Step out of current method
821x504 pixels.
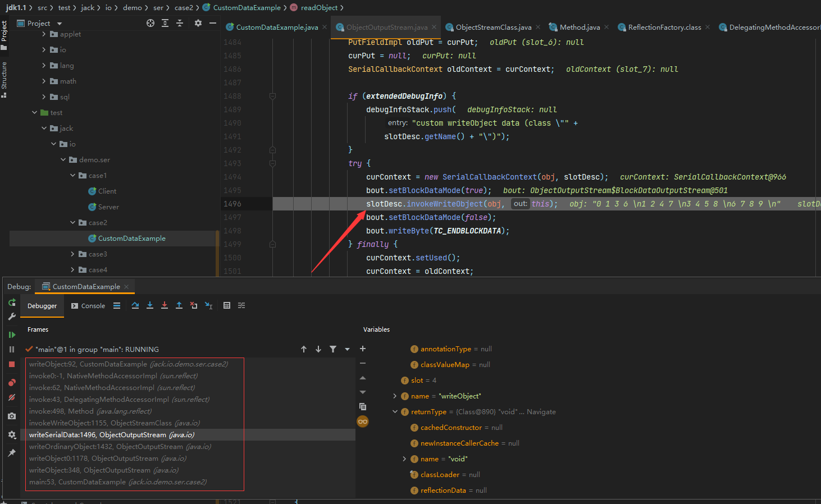pyautogui.click(x=179, y=305)
